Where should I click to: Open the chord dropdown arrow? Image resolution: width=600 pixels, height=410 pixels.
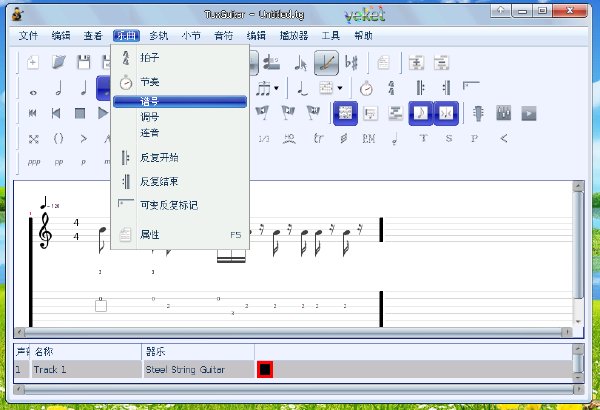pos(340,88)
